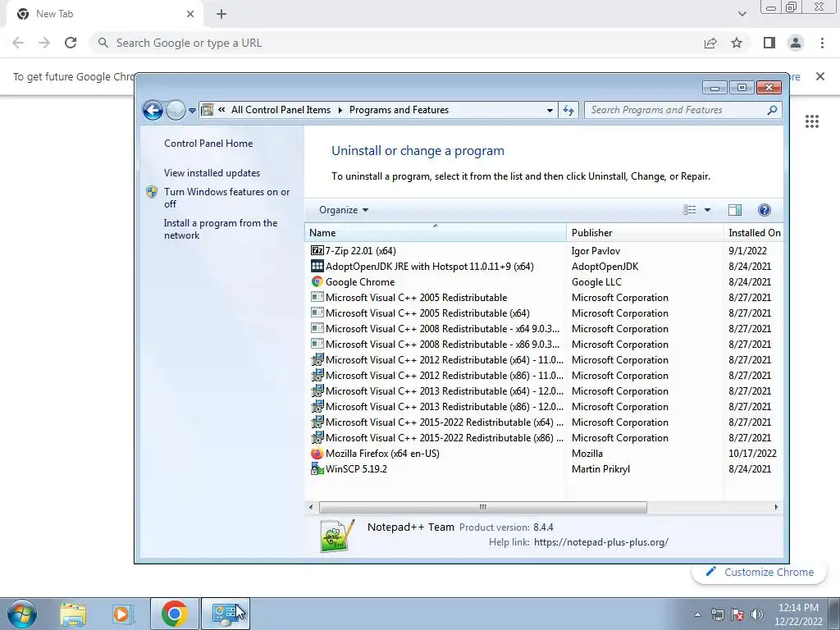Open Chrome side panel icon
The image size is (840, 630).
[x=769, y=43]
